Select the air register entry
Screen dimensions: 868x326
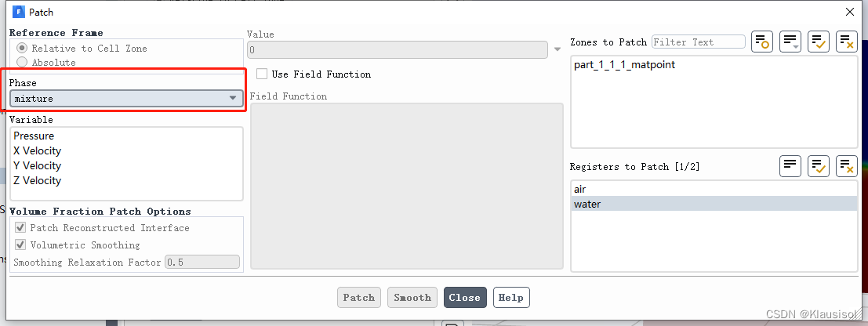pyautogui.click(x=580, y=189)
